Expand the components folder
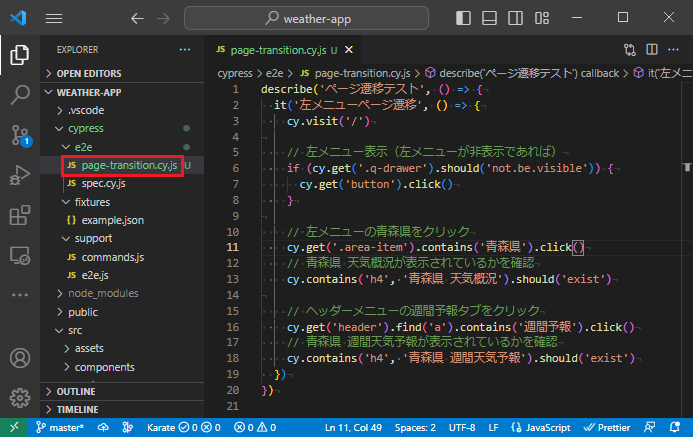 point(122,367)
